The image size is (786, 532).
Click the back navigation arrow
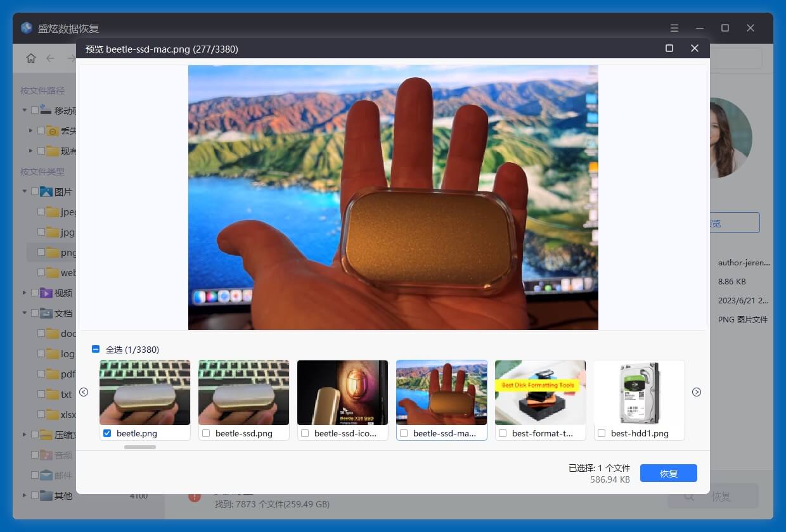pos(51,58)
